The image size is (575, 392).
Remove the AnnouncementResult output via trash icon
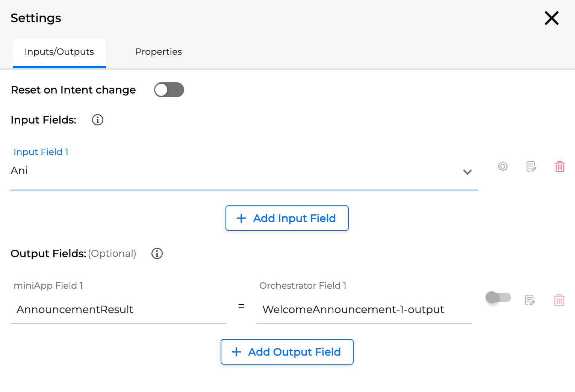click(559, 300)
